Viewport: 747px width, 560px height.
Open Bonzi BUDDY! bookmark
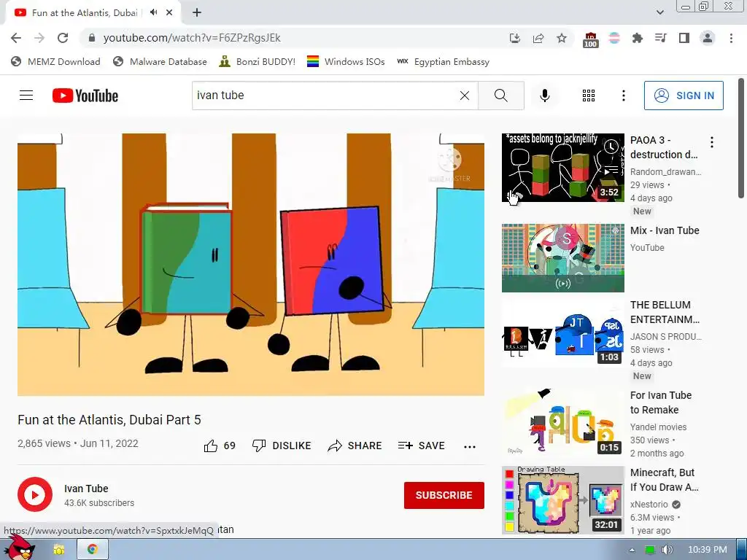(x=258, y=62)
